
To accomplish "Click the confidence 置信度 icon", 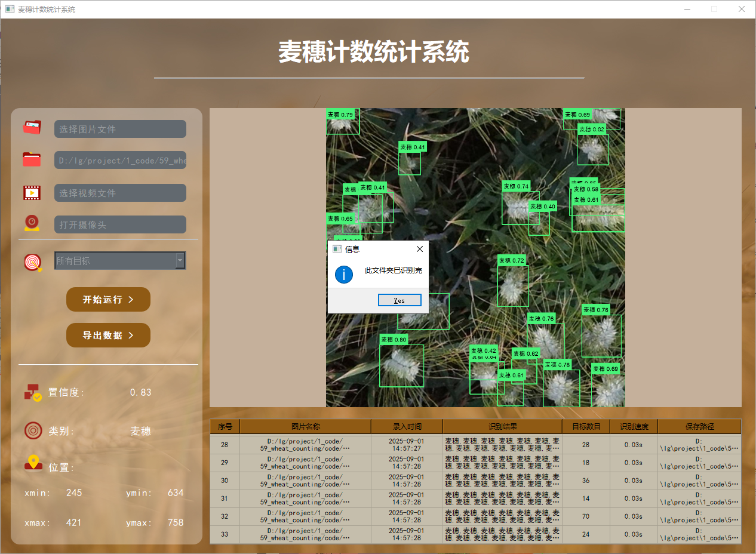I will (33, 392).
